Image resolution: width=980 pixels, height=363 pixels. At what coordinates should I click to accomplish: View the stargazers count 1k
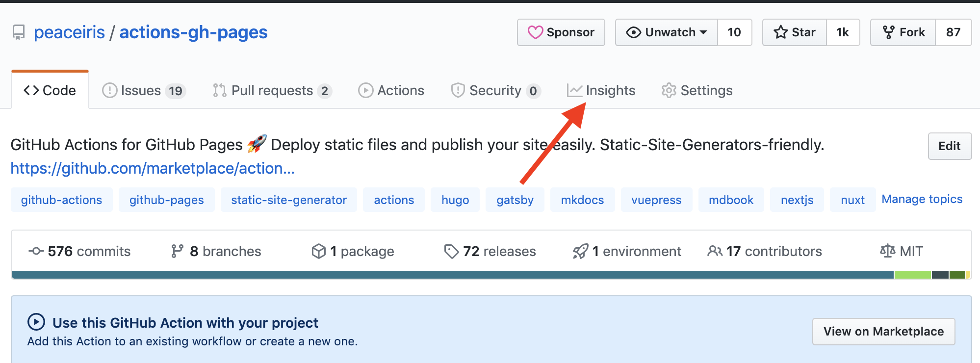pyautogui.click(x=843, y=32)
